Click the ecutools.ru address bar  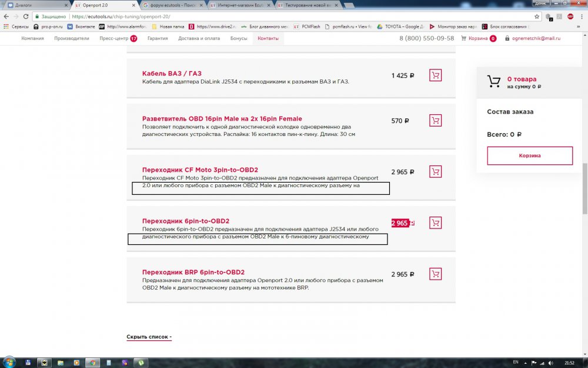pyautogui.click(x=235, y=16)
